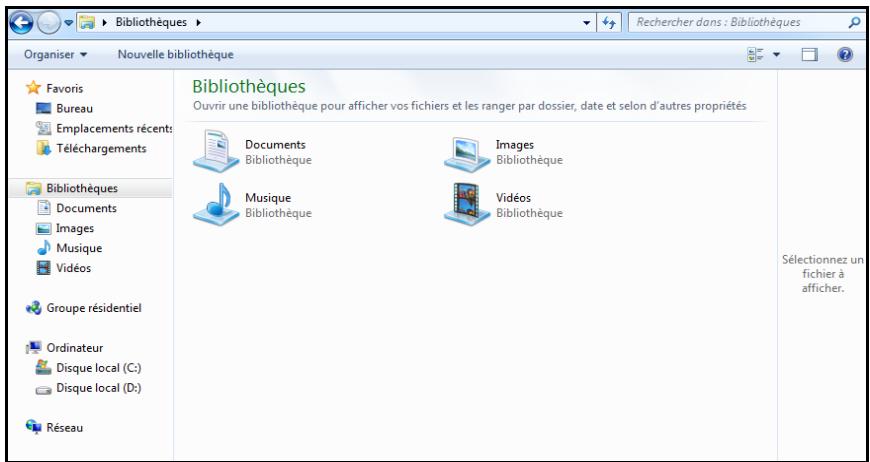The image size is (870, 462).
Task: Click the Emplacements récents icon
Action: click(x=43, y=129)
